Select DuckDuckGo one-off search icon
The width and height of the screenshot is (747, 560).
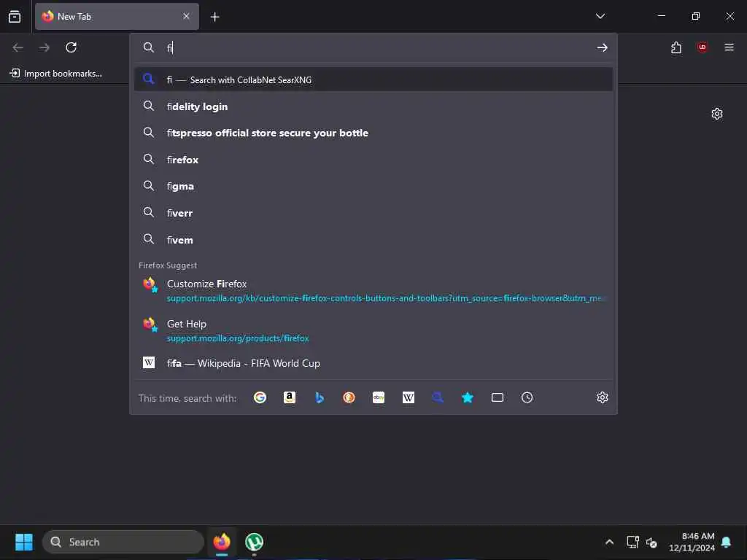[x=349, y=397]
